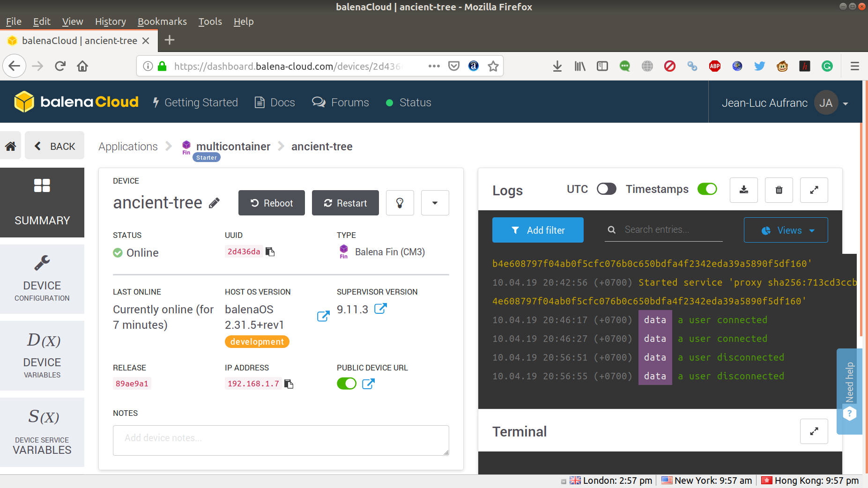Open Device Variables in sidebar
This screenshot has width=868, height=488.
42,355
